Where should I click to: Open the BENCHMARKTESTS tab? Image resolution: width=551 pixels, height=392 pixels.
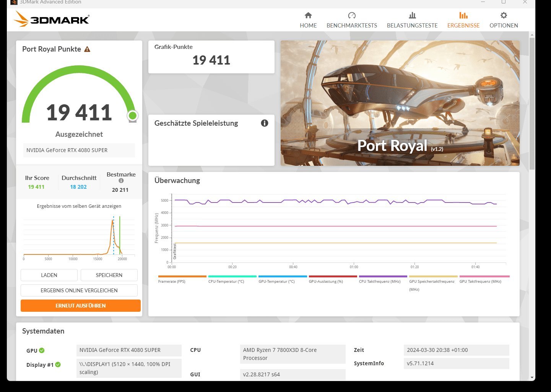[x=352, y=26]
